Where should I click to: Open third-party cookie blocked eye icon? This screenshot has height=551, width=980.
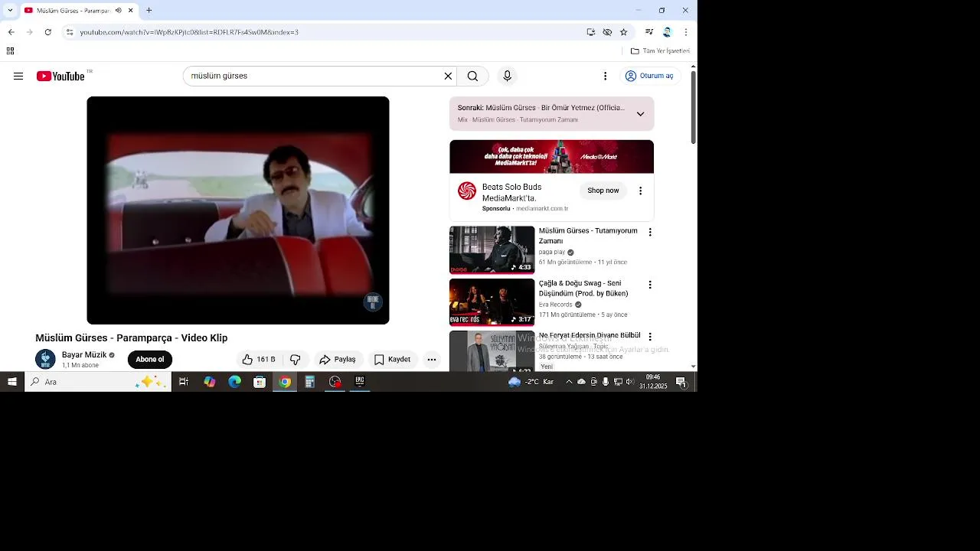(607, 32)
